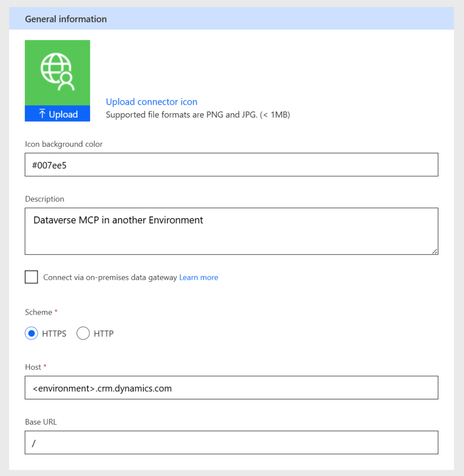Viewport: 464px width, 476px height.
Task: Click the 'Base URL' field label
Action: coord(41,422)
